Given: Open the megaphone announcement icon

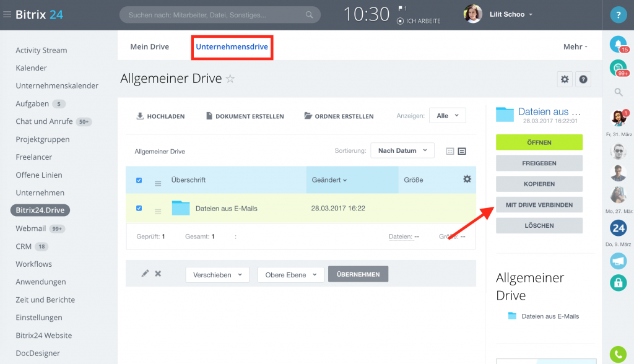Looking at the screenshot, I should coord(619,261).
